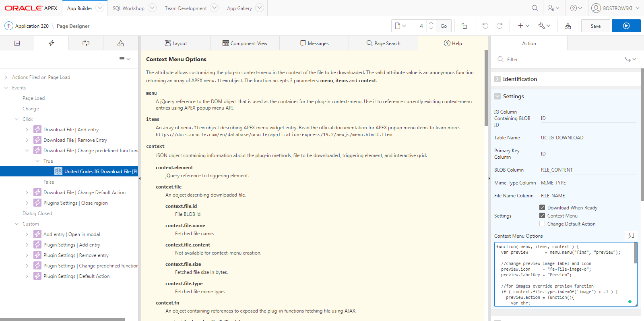Select the Help tab

(453, 43)
